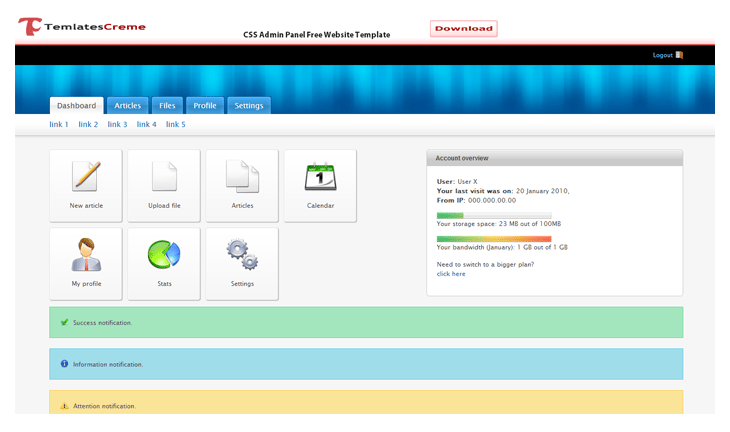
Task: Click 'Your bandwidth (January)' text
Action: pos(475,247)
